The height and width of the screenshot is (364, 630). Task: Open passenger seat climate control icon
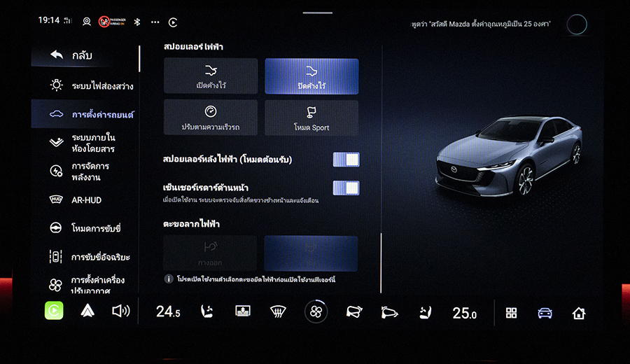coord(425,312)
